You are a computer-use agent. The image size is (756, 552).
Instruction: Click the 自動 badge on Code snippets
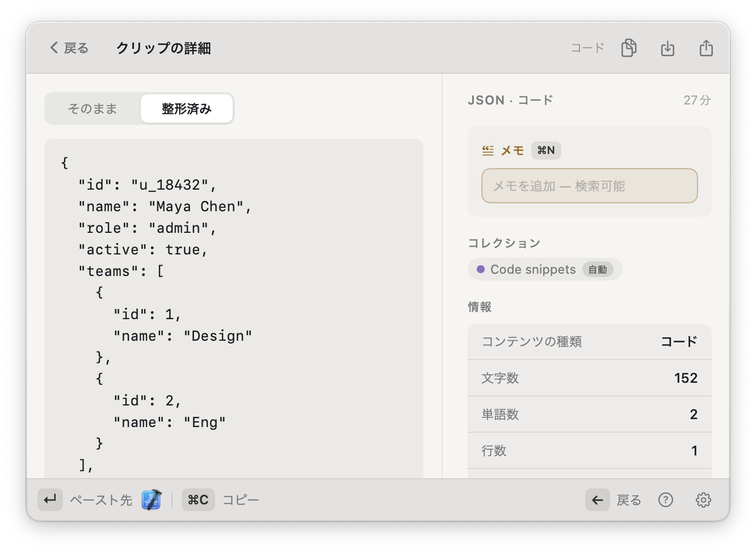pos(598,270)
